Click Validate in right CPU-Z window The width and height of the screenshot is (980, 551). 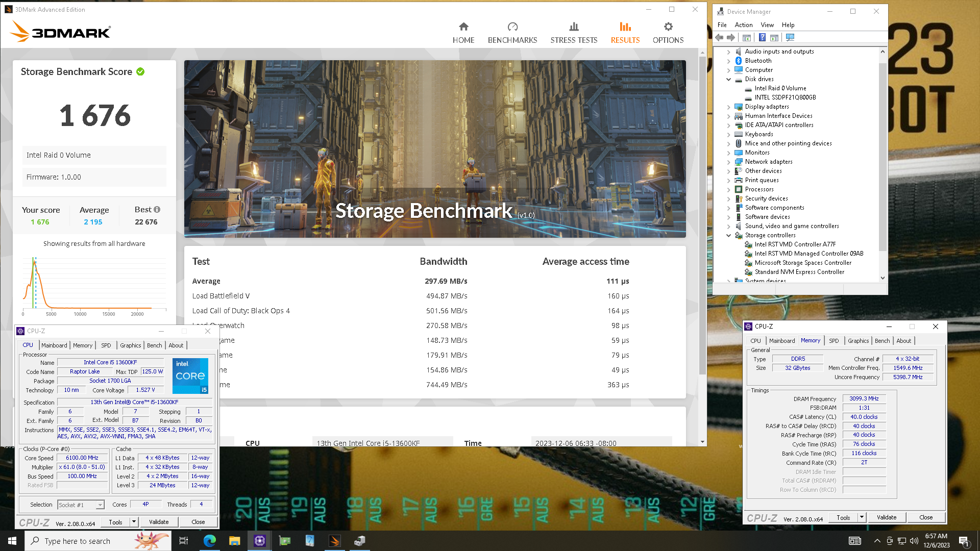click(x=887, y=517)
